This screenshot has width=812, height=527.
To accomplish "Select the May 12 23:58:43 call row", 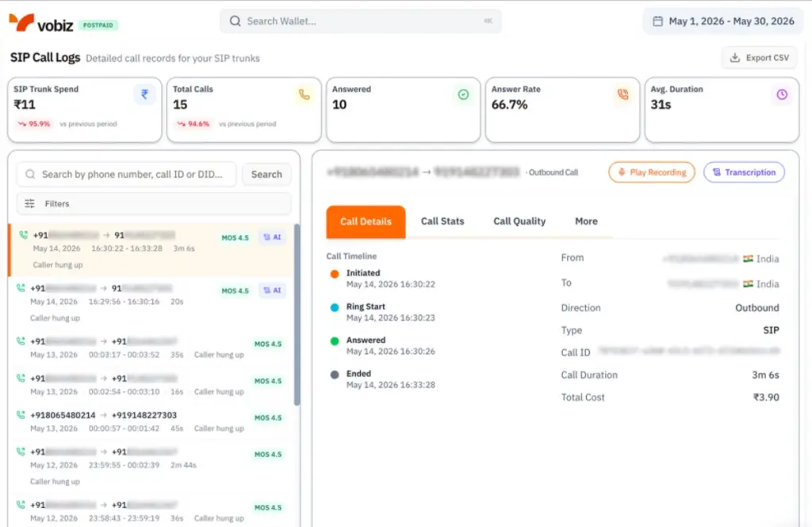I will tap(151, 511).
